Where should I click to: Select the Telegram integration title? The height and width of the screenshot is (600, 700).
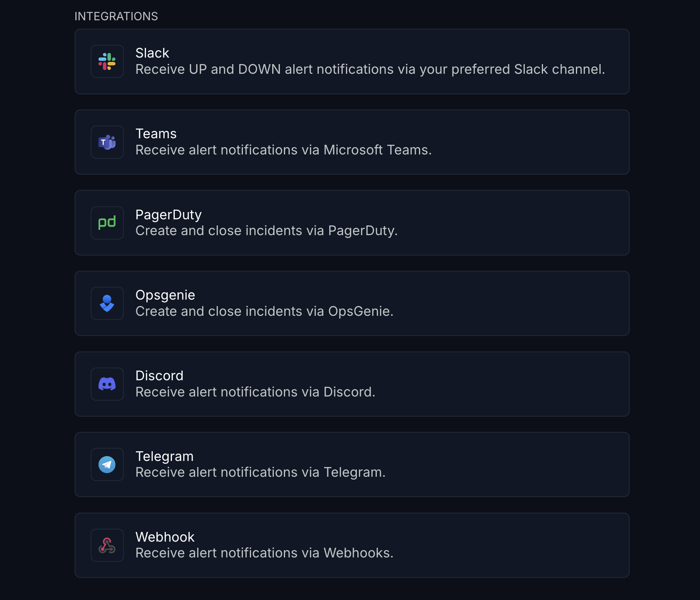tap(164, 456)
